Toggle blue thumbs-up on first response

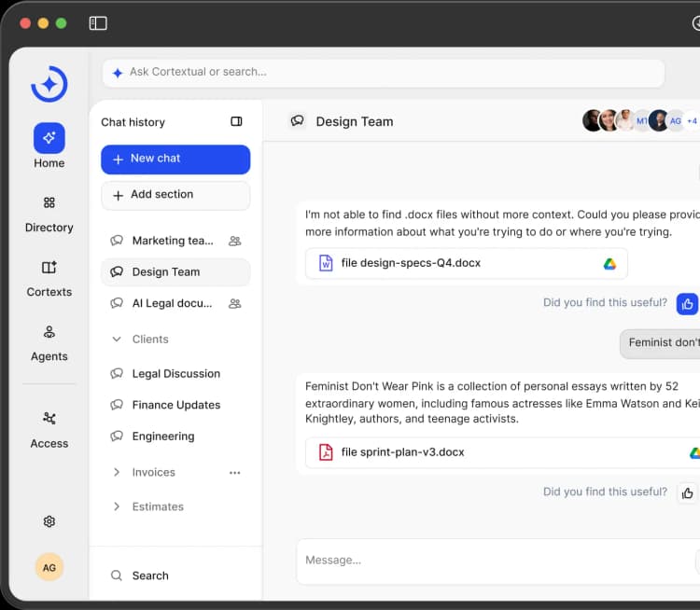click(x=688, y=304)
